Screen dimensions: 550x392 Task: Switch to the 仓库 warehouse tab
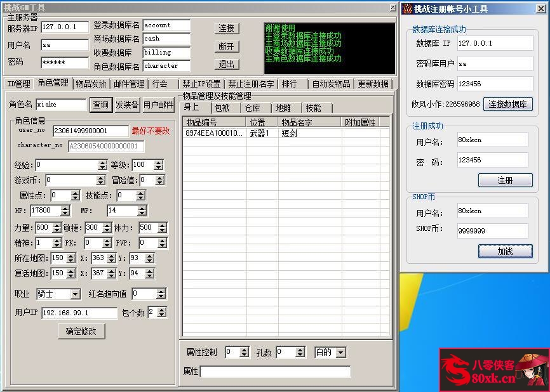tap(253, 107)
